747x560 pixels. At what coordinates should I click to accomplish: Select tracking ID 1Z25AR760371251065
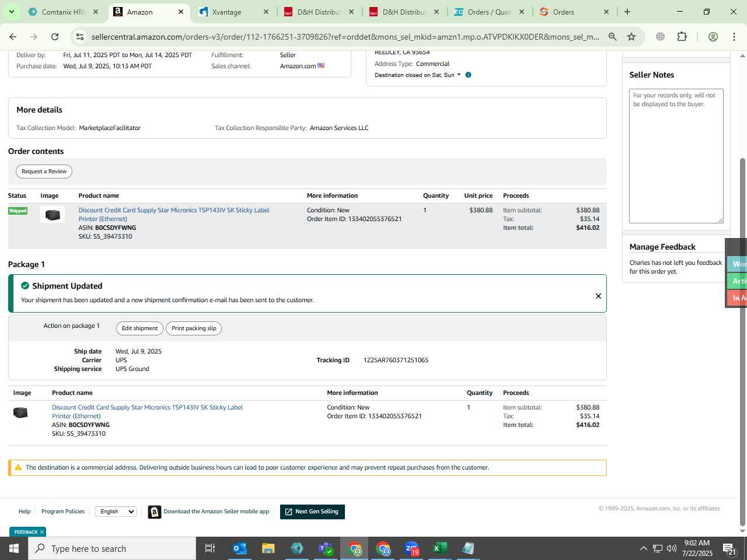(x=396, y=360)
